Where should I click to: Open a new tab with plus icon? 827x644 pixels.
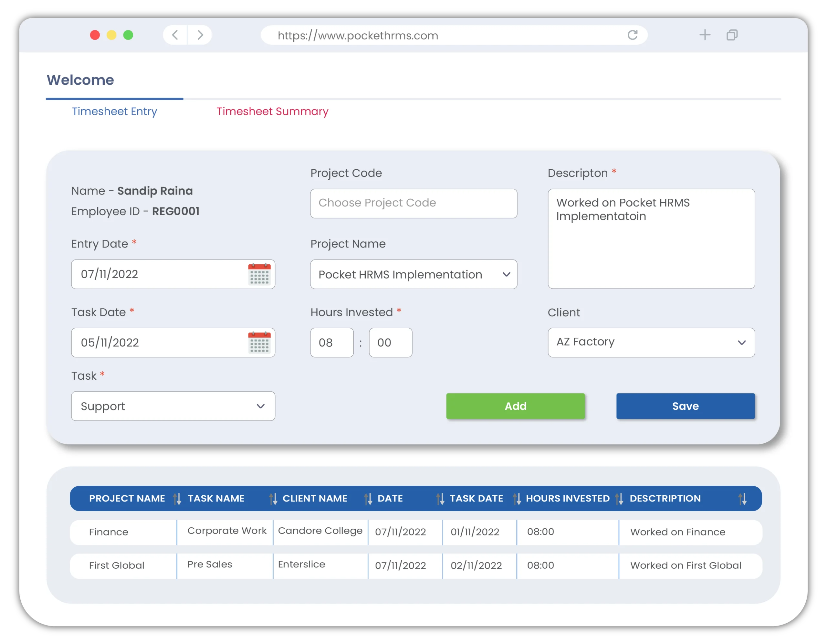(705, 35)
